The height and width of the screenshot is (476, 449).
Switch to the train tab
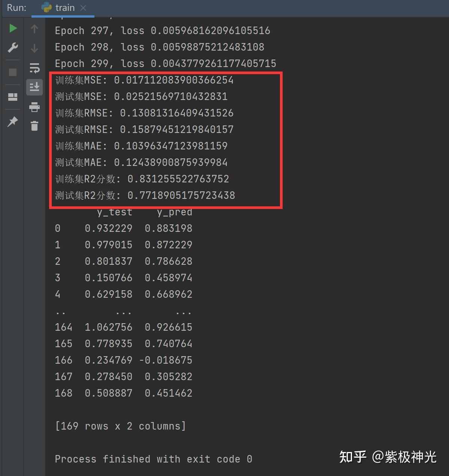tap(64, 7)
